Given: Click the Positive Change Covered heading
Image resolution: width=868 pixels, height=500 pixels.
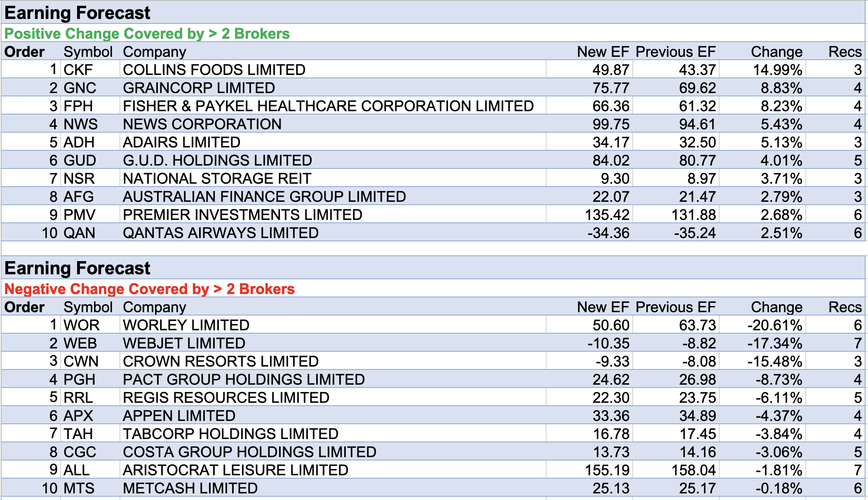Looking at the screenshot, I should click(x=147, y=33).
